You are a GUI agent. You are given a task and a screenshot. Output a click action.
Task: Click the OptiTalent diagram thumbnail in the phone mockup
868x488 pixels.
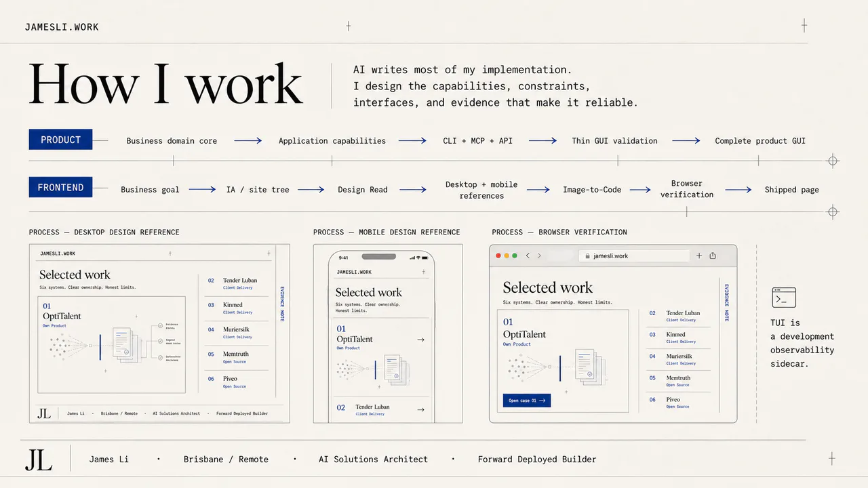[x=374, y=370]
